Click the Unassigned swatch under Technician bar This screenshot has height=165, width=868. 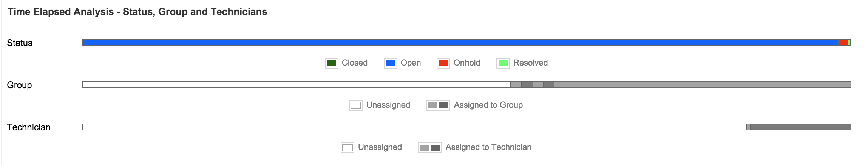coord(348,148)
